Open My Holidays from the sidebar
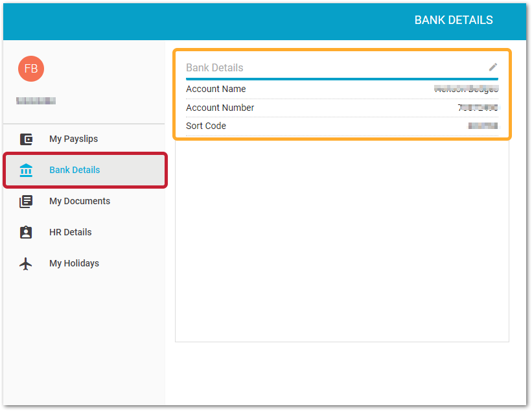 click(74, 263)
